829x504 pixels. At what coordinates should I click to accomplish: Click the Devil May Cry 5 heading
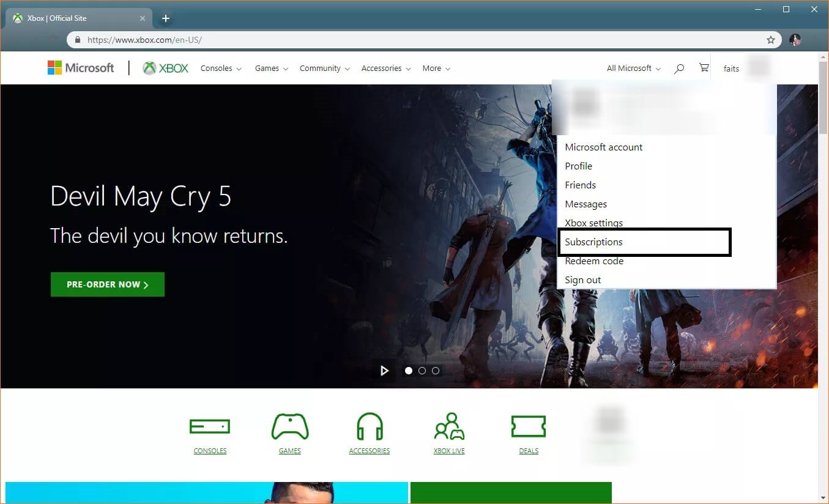tap(141, 196)
